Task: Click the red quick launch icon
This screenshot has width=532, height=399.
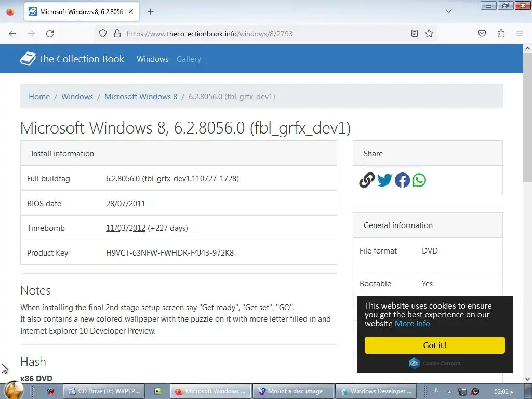Action: [50, 391]
